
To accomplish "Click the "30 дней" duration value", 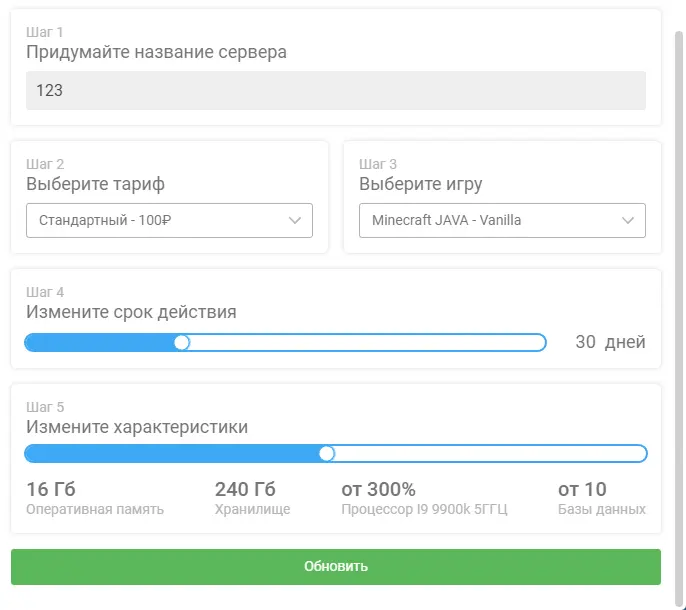I will (x=610, y=342).
